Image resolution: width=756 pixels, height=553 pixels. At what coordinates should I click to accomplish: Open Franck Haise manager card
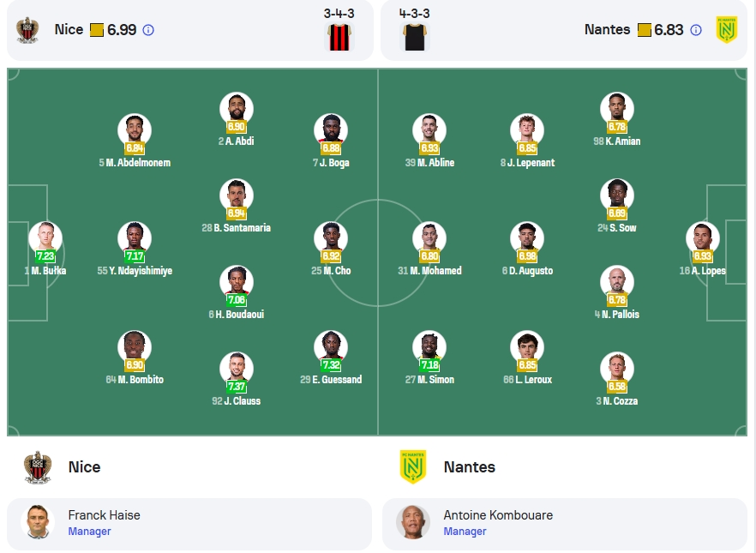tap(189, 524)
